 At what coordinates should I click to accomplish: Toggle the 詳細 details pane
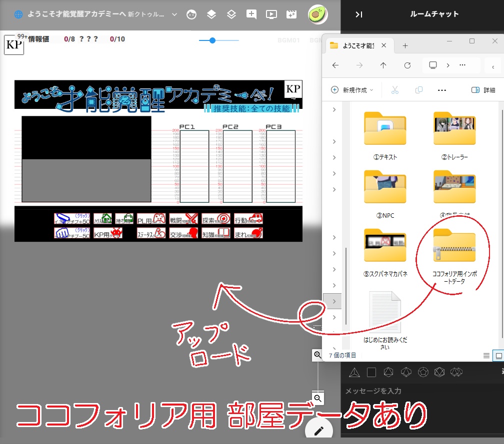pos(483,90)
